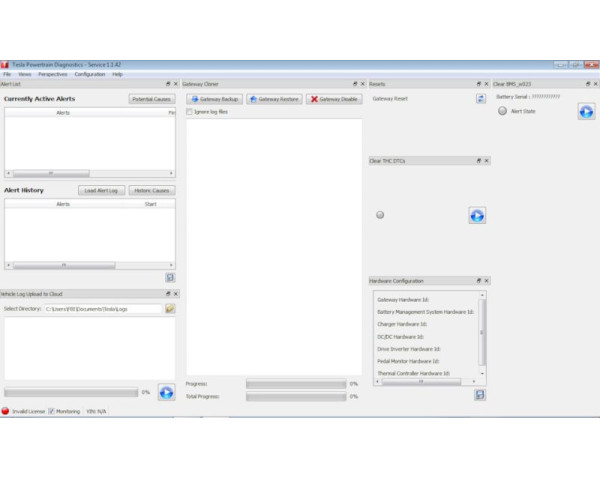Image resolution: width=600 pixels, height=478 pixels.
Task: Start the Vehicle Log Upload blue run button
Action: coord(166,392)
